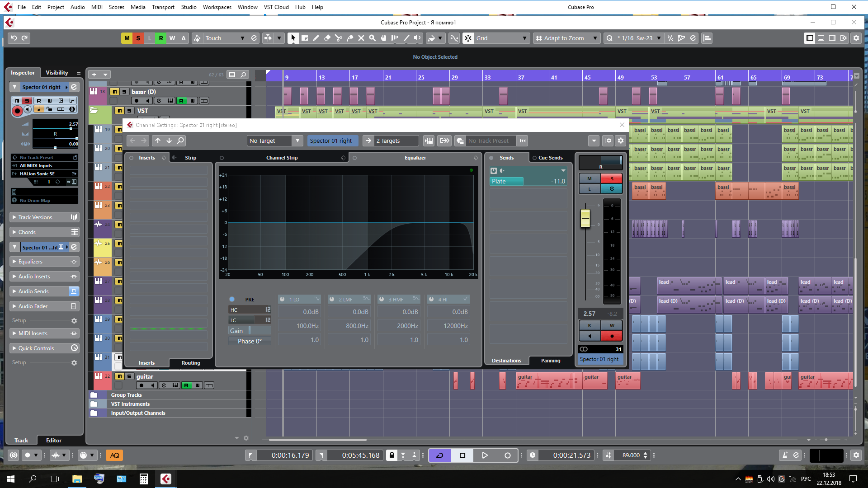Activate the Cycle loop button
The image size is (868, 488).
[x=439, y=455]
